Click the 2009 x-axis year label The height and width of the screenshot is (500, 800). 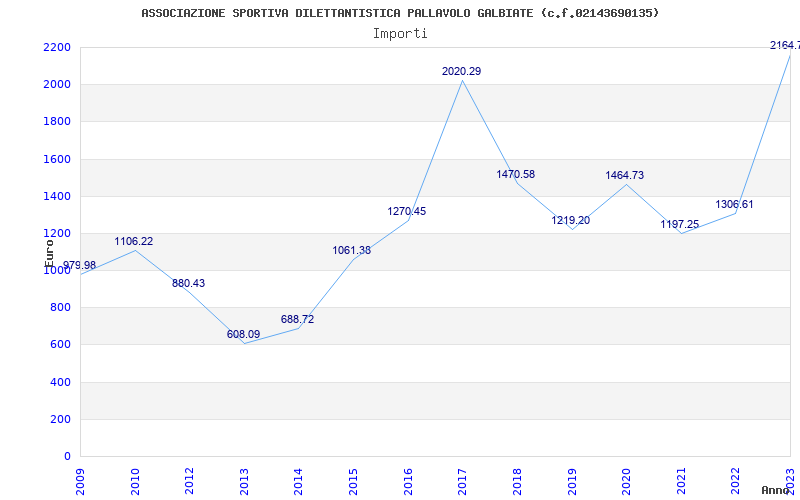pyautogui.click(x=80, y=482)
